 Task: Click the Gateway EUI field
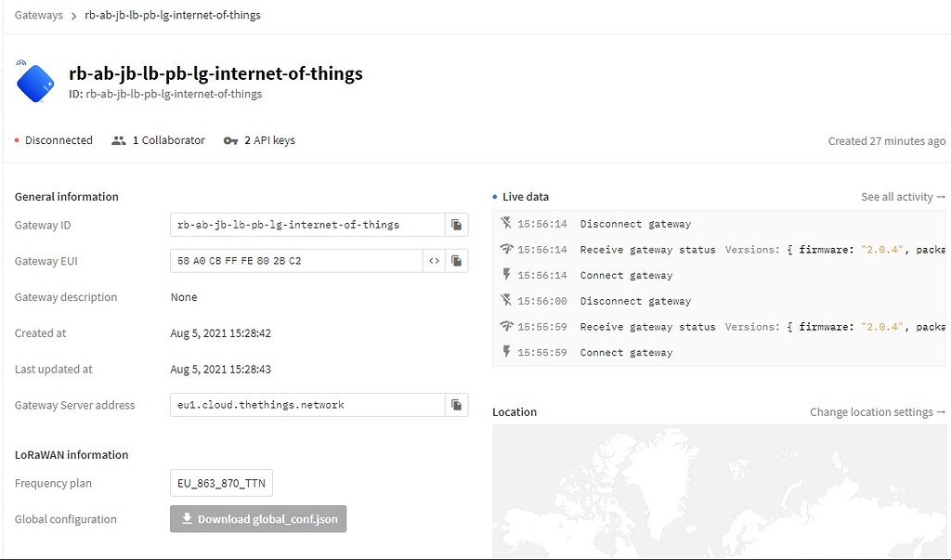tap(295, 261)
